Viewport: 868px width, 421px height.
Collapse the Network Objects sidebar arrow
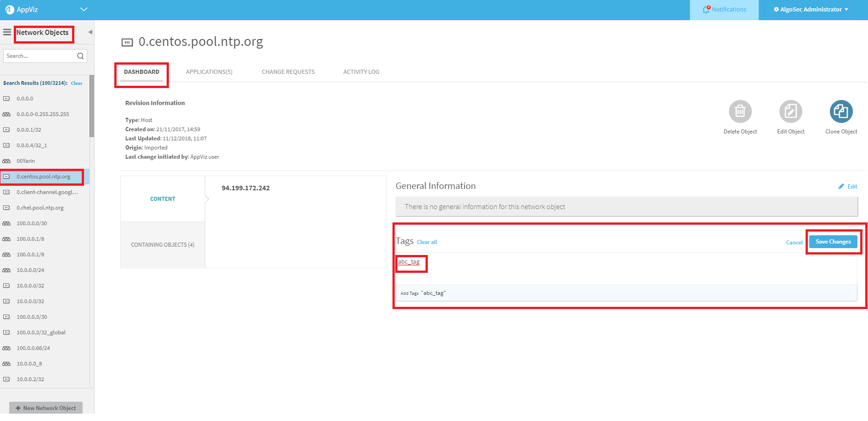[90, 32]
